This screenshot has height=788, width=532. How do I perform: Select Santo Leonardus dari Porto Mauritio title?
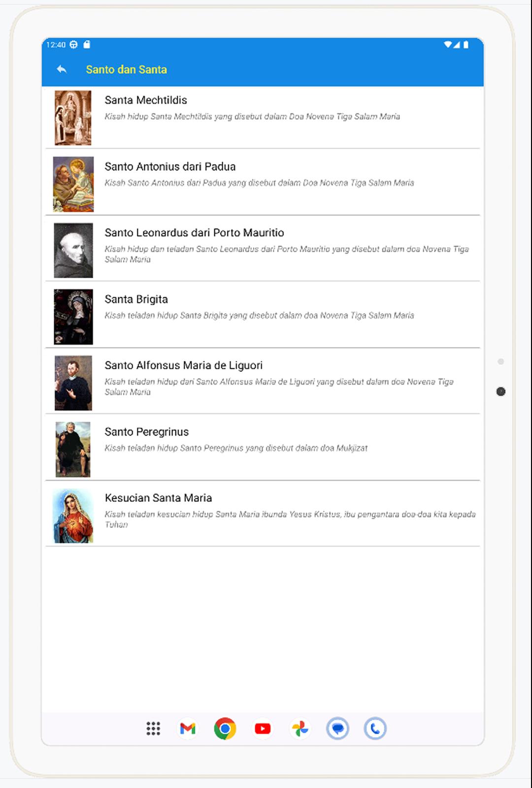(194, 232)
